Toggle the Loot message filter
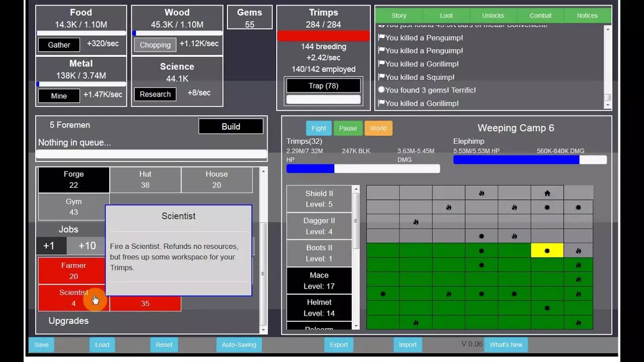 tap(446, 16)
